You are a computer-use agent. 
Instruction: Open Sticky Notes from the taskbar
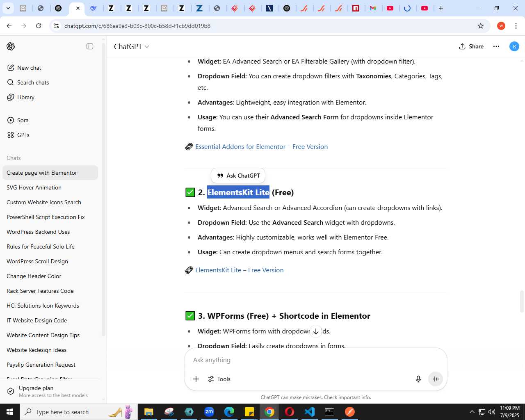point(249,412)
